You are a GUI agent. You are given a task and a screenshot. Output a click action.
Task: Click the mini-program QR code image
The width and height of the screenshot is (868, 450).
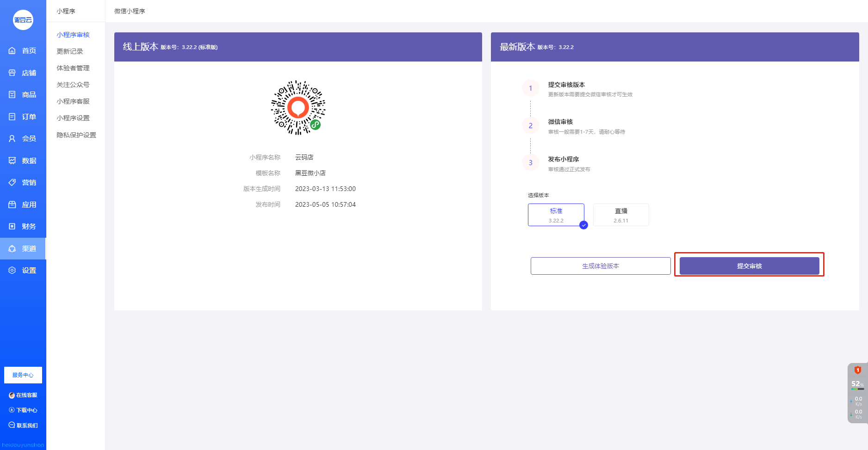click(x=298, y=108)
